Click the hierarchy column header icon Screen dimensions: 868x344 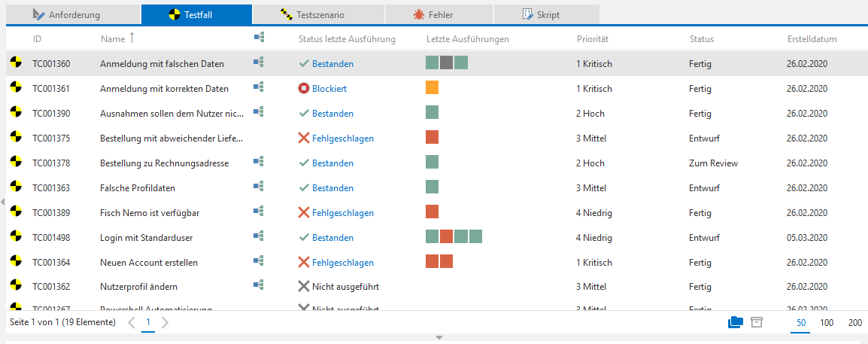click(259, 38)
